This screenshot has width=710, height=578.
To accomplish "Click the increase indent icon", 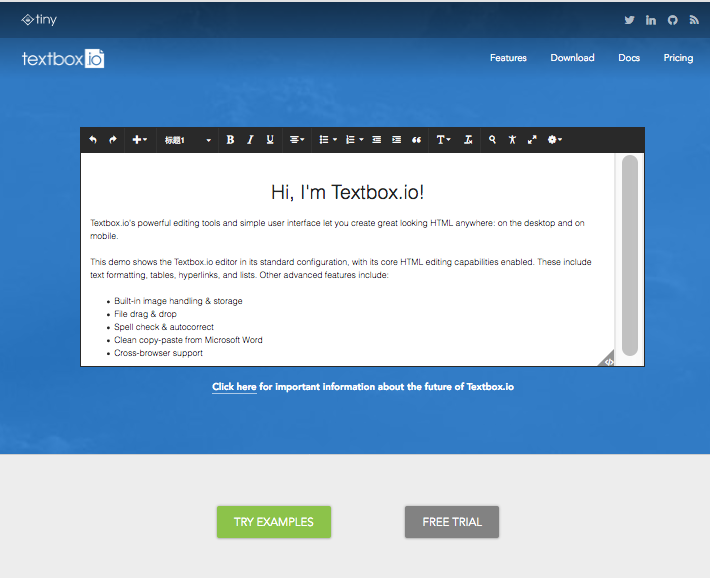I will pyautogui.click(x=396, y=140).
